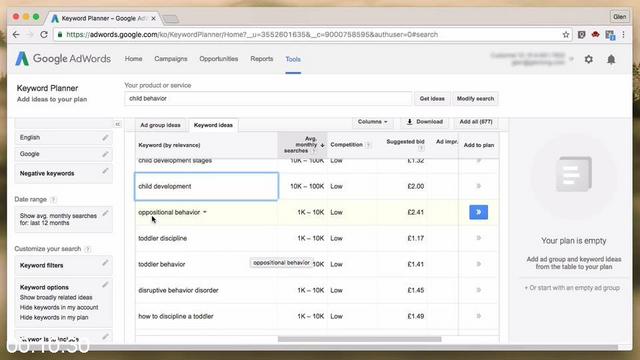Edit Keyword filters pencil icon
Image resolution: width=640 pixels, height=360 pixels.
105,263
